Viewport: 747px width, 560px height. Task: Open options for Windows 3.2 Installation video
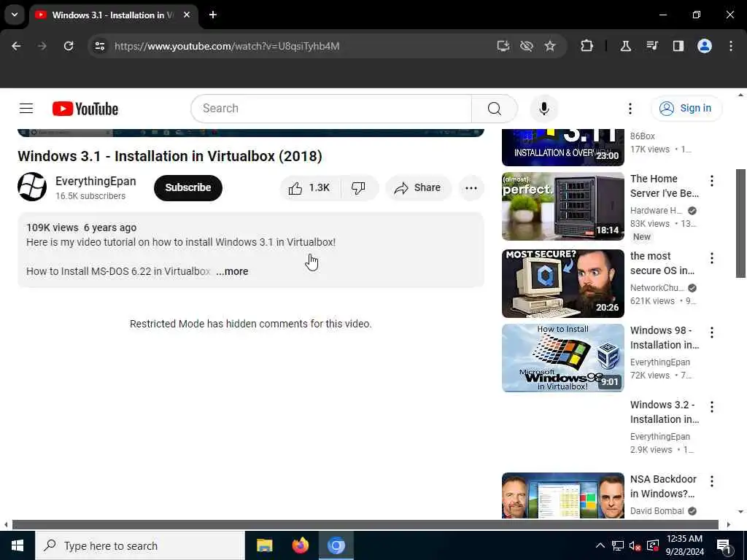click(712, 407)
